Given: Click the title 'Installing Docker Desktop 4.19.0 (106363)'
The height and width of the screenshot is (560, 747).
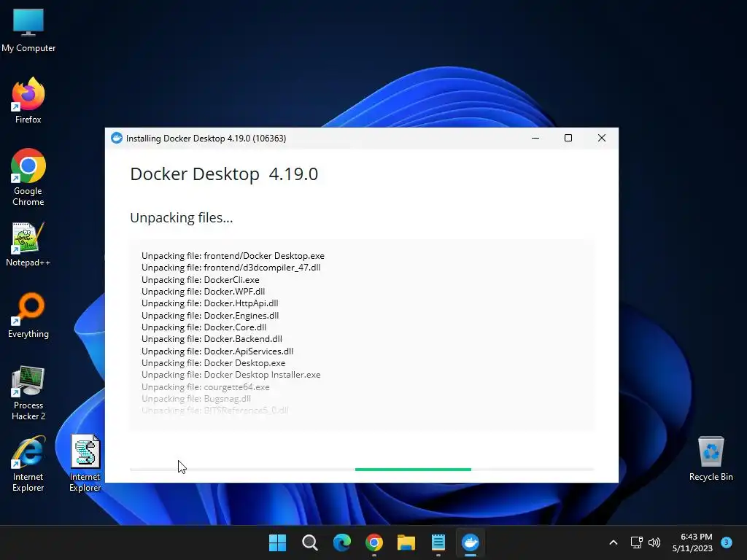Looking at the screenshot, I should click(206, 139).
